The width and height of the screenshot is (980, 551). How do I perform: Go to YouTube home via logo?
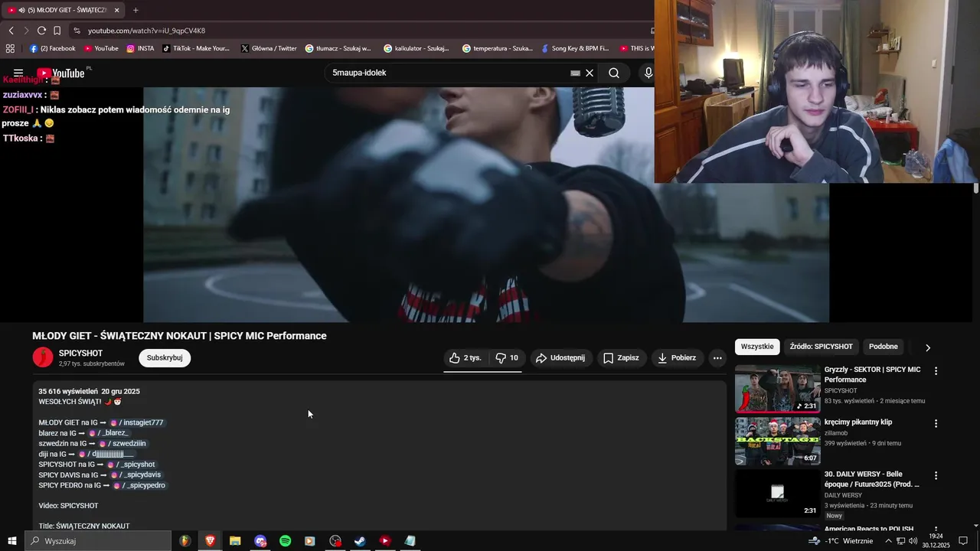tap(61, 73)
